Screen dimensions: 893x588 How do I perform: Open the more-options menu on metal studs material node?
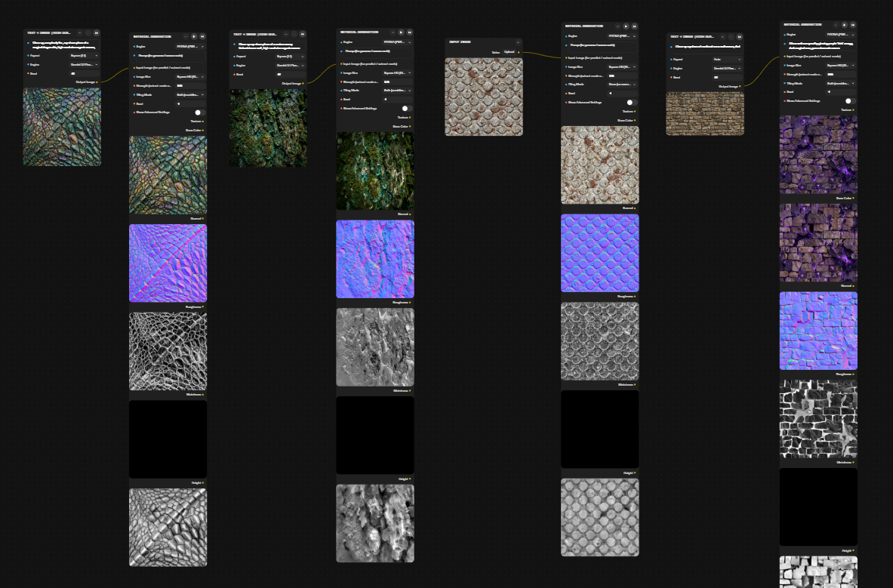click(617, 26)
